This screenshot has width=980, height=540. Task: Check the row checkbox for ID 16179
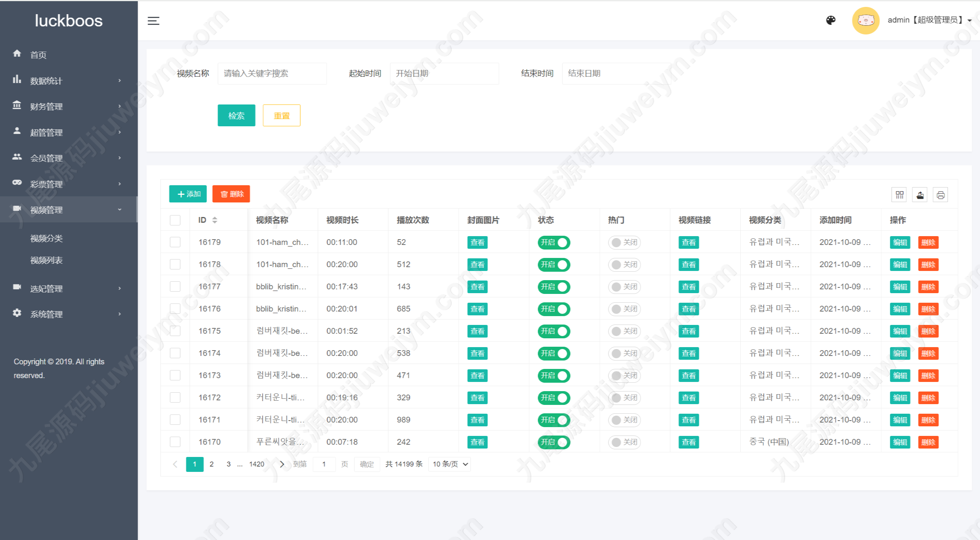[175, 242]
